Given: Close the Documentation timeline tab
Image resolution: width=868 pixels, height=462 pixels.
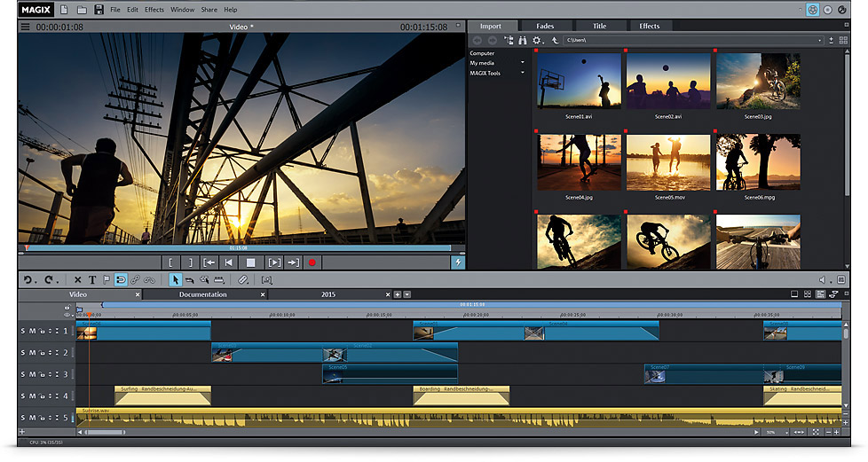Looking at the screenshot, I should [263, 294].
